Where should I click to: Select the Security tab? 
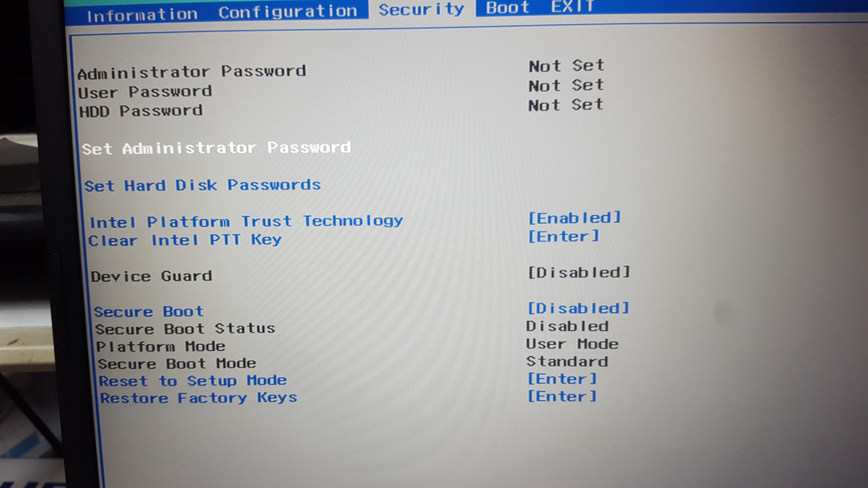tap(421, 9)
